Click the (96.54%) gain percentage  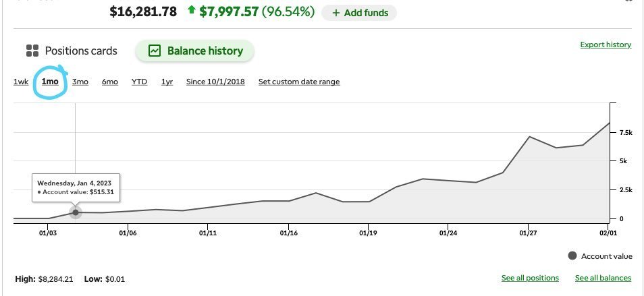pos(288,11)
